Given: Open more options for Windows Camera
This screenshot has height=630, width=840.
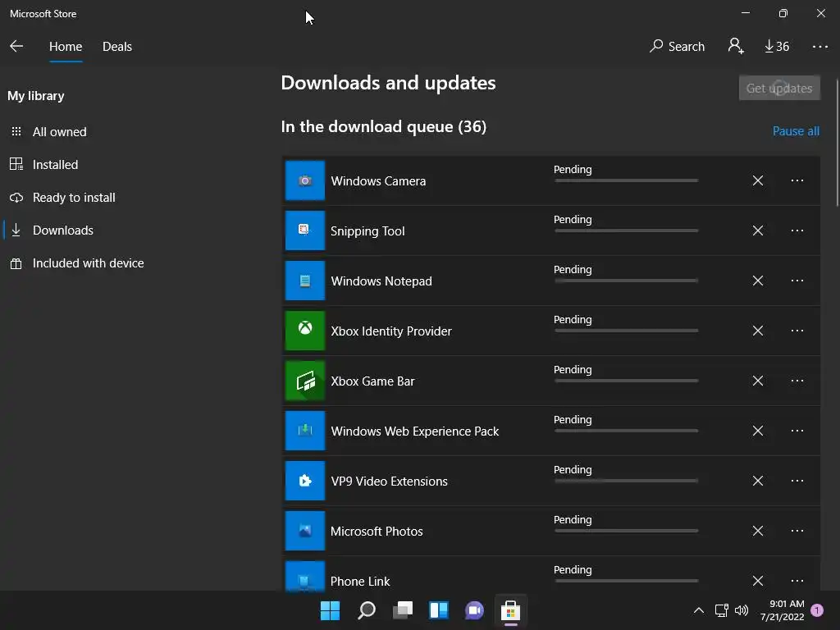Looking at the screenshot, I should click(797, 180).
